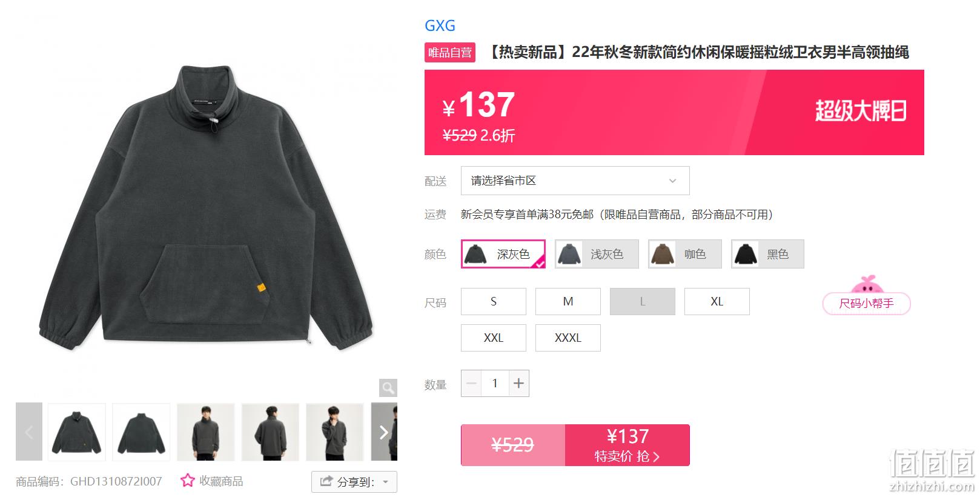Screen dimensions: 980x497
Task: Select size XXL option
Action: click(x=494, y=338)
